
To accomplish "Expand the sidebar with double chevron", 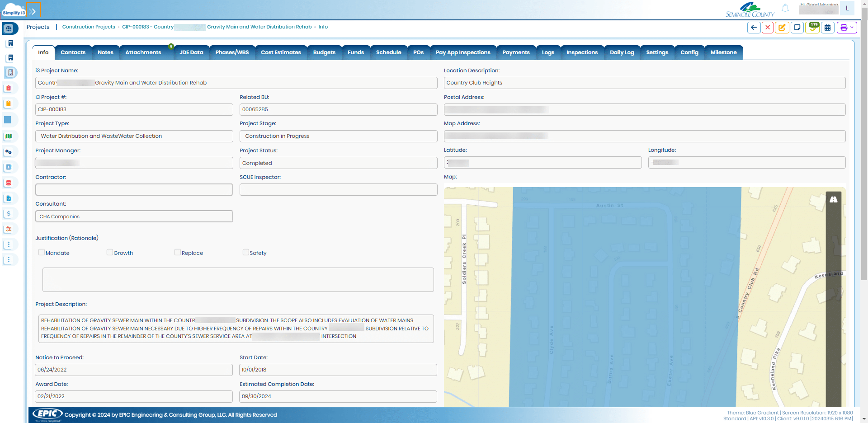I will (x=33, y=12).
